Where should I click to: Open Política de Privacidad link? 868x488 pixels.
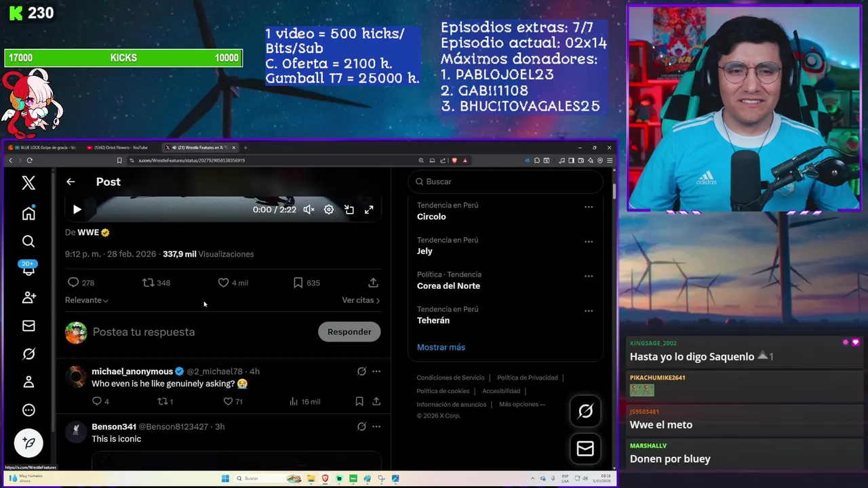[x=528, y=378]
